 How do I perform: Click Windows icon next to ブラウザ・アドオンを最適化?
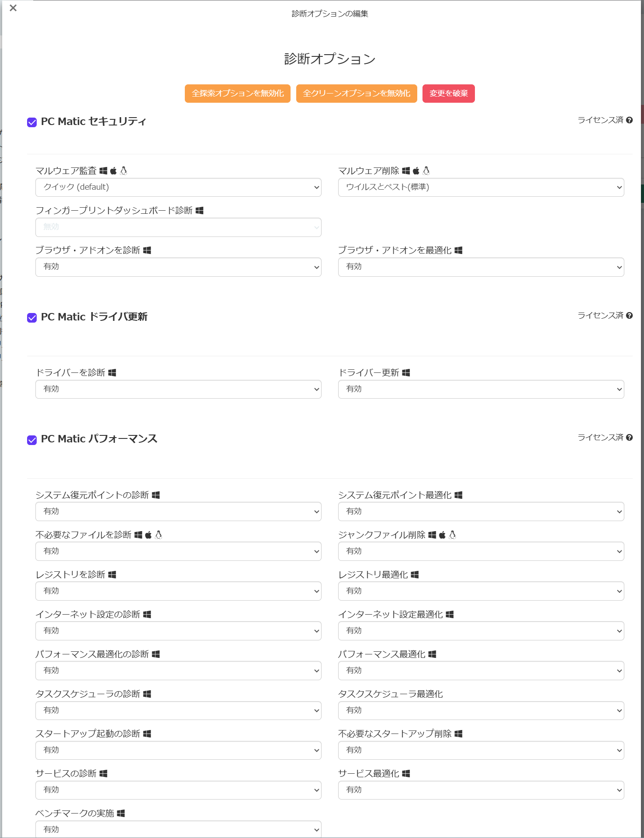(x=459, y=250)
